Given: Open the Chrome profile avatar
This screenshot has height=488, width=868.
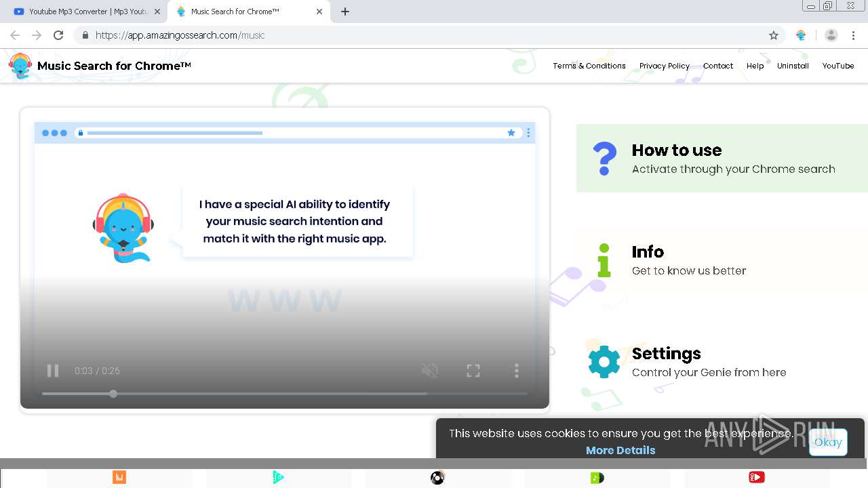Looking at the screenshot, I should click(831, 35).
